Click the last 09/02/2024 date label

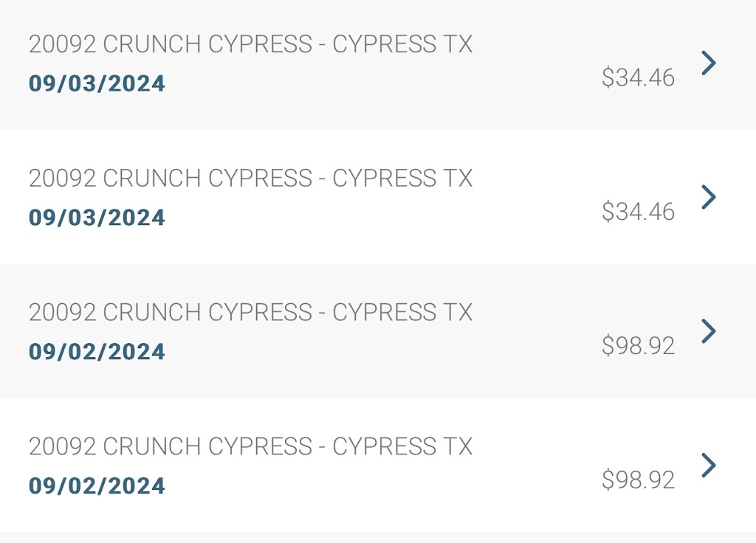pyautogui.click(x=97, y=485)
